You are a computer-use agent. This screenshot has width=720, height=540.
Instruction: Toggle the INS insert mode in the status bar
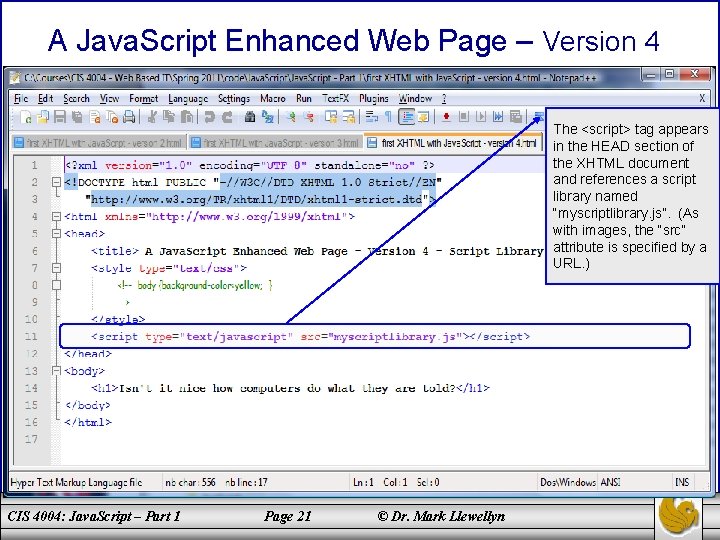pos(682,482)
